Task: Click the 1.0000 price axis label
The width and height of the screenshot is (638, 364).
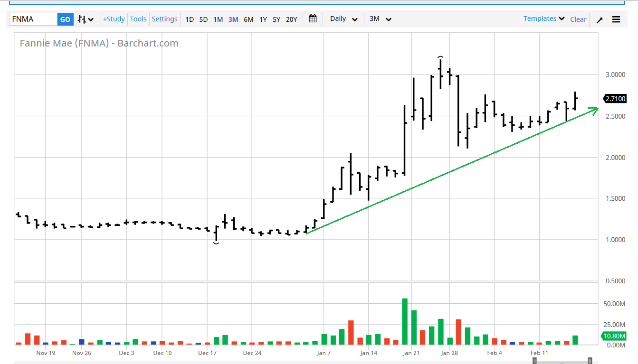Action: [615, 240]
